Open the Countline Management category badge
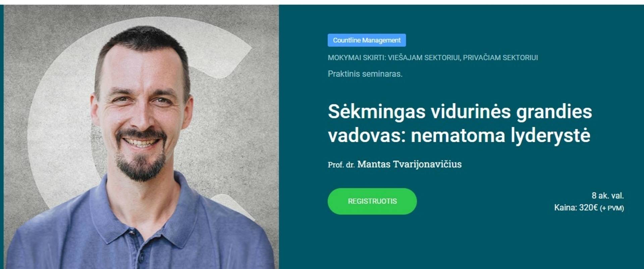644x269 pixels. tap(367, 40)
